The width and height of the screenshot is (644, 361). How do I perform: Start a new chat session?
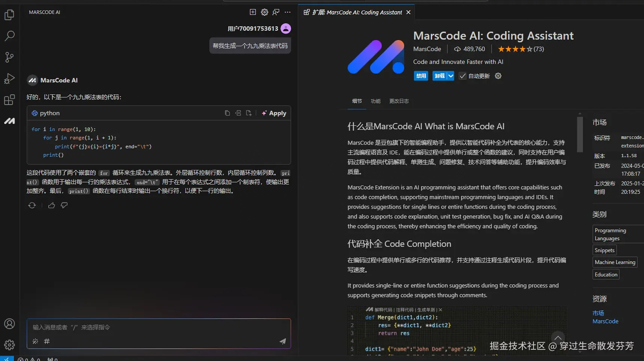(253, 12)
